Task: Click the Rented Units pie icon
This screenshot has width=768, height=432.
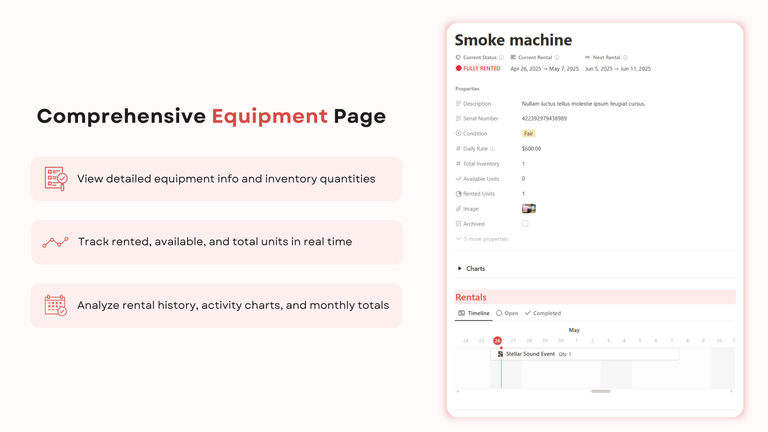Action: [x=458, y=193]
